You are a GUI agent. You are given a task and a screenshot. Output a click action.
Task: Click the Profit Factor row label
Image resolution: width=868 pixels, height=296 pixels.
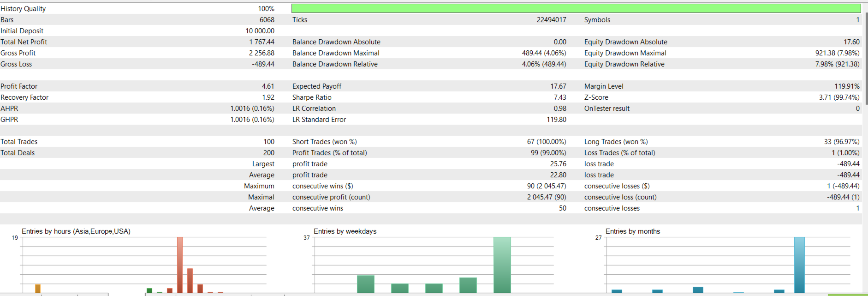pos(19,86)
